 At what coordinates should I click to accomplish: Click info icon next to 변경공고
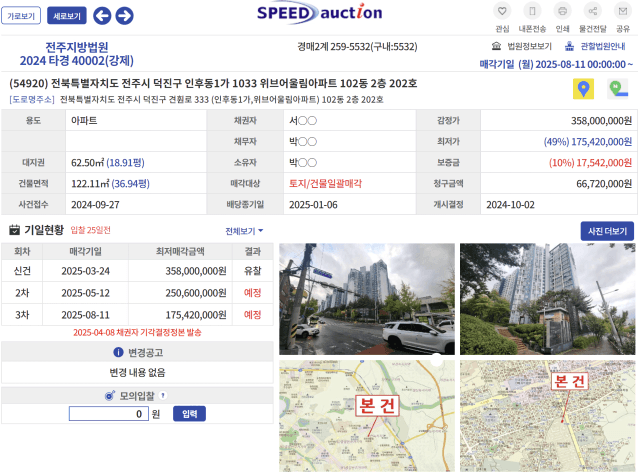(x=118, y=352)
